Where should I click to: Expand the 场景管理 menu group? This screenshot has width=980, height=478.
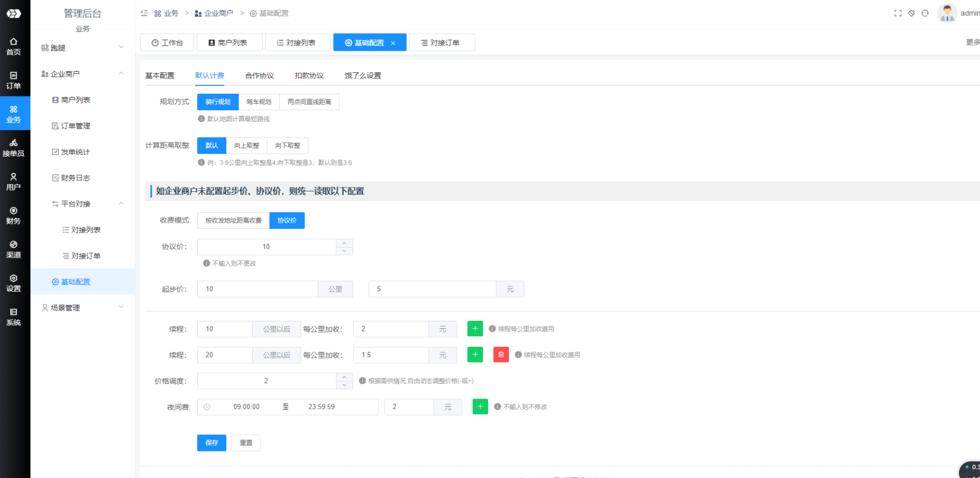click(83, 308)
